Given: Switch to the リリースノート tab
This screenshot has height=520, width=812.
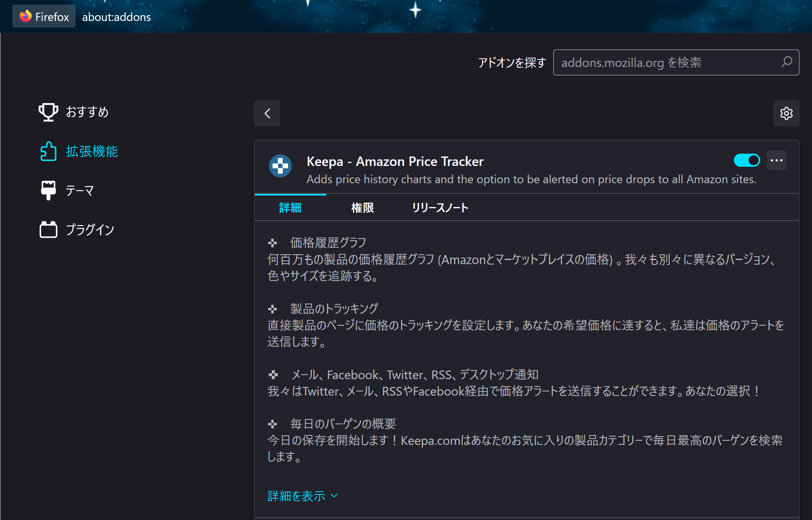Looking at the screenshot, I should tap(440, 207).
